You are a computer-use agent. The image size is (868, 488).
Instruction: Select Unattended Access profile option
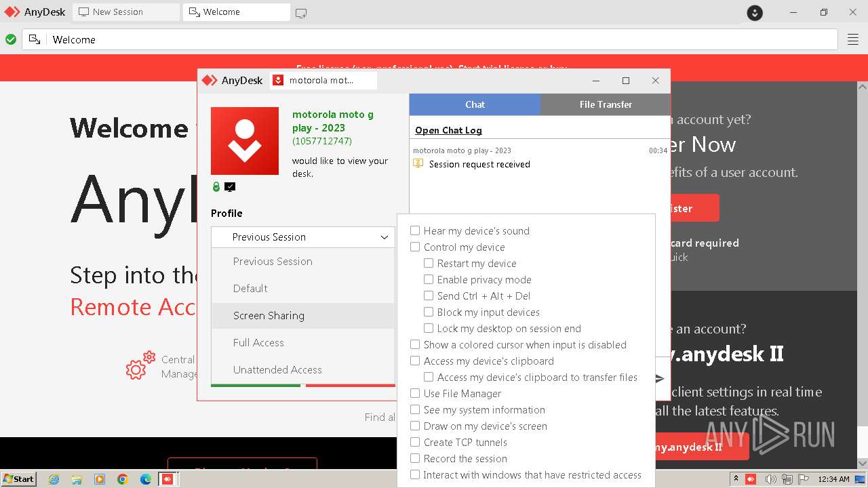click(303, 370)
